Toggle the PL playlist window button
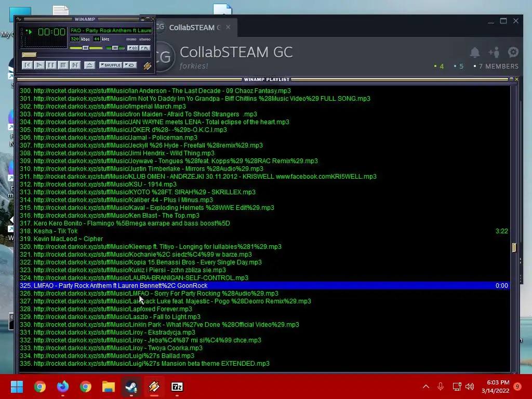 [x=145, y=48]
